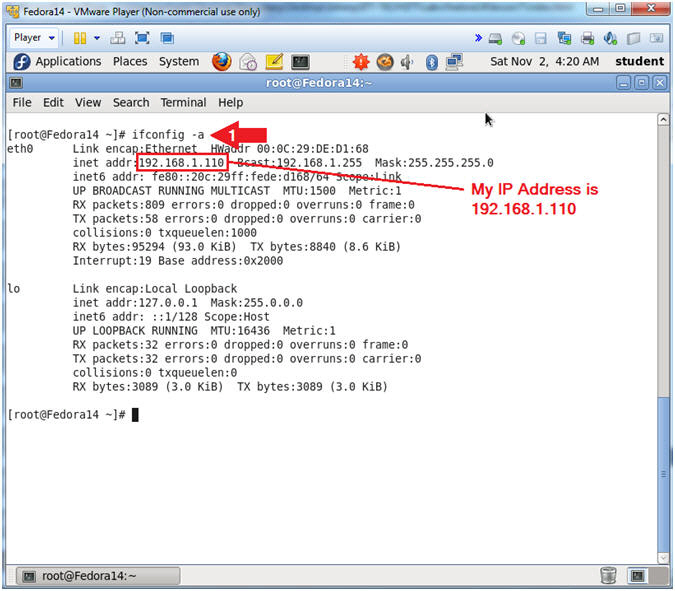Open the terminal Help menu
Viewport: 675px width, 591px height.
point(231,102)
